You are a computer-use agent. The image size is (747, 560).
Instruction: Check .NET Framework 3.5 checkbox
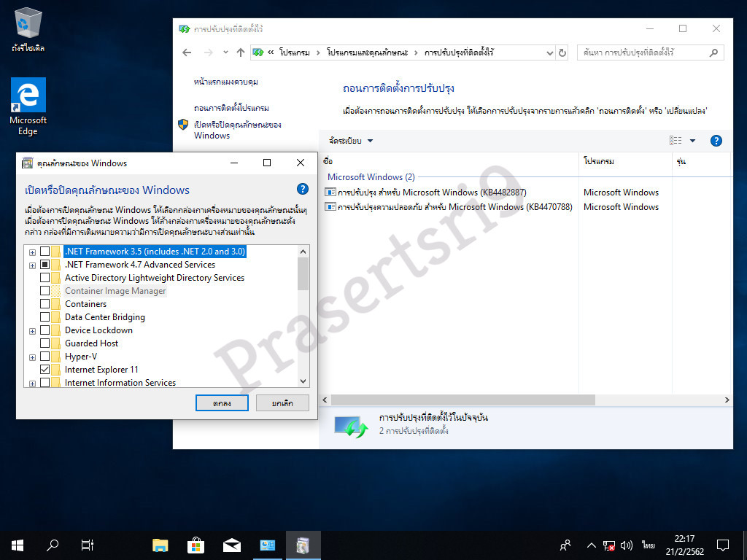pos(44,251)
